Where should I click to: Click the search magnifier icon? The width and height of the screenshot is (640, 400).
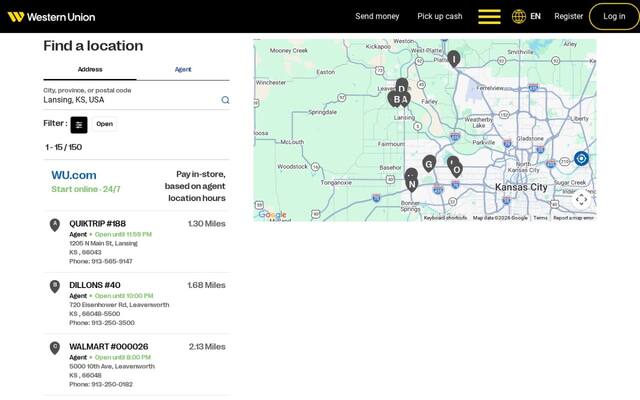(225, 100)
